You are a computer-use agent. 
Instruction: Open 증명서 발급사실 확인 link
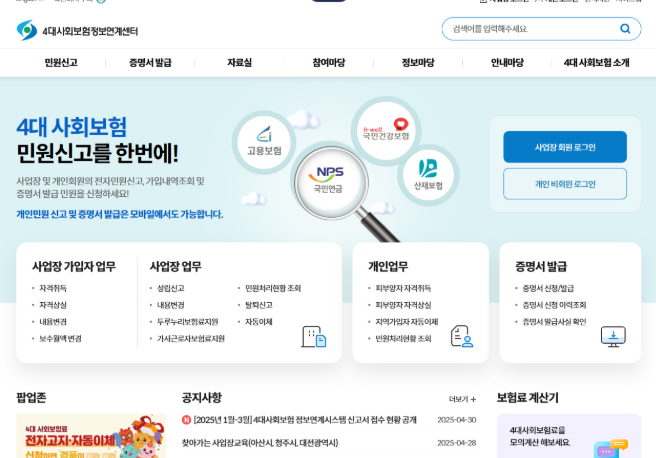(554, 322)
